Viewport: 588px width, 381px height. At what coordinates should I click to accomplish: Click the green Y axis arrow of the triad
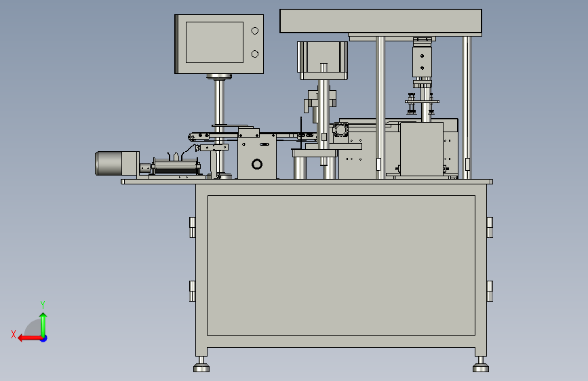click(43, 324)
